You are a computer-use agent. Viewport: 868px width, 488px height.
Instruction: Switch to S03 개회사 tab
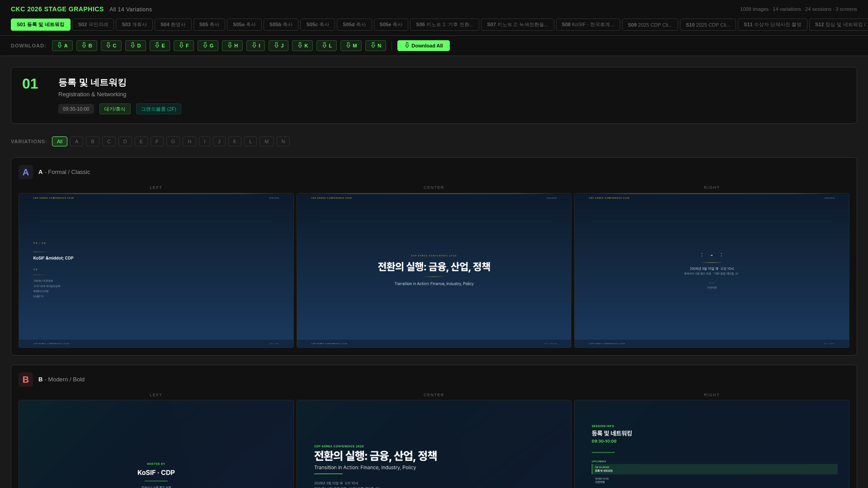134,24
